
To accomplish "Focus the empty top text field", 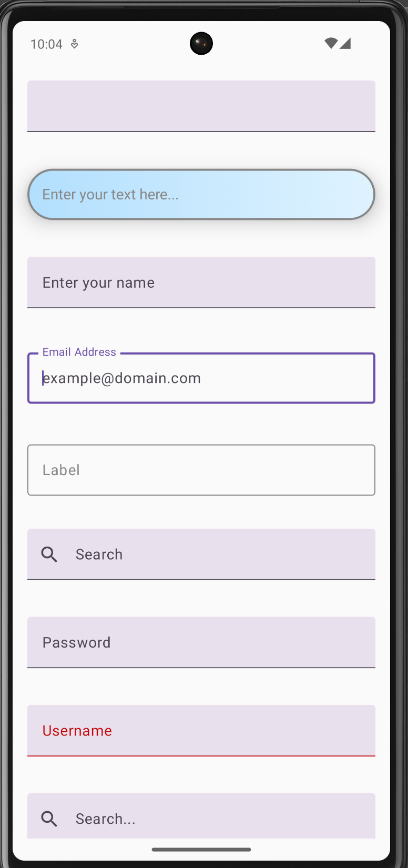I will point(201,106).
